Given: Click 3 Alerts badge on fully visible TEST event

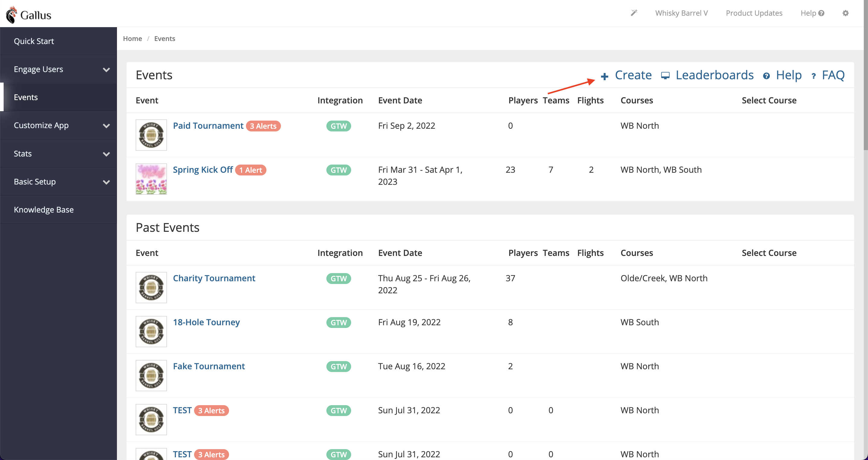Looking at the screenshot, I should [x=211, y=411].
